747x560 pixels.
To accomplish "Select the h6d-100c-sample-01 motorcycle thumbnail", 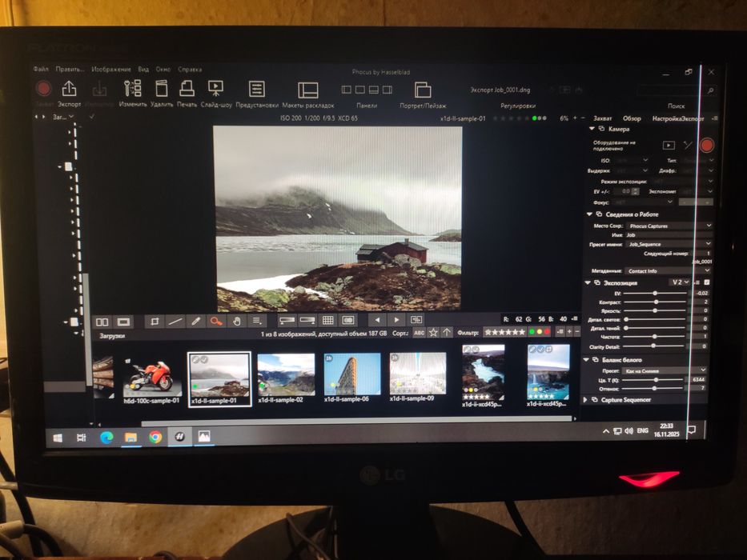I will coord(152,380).
